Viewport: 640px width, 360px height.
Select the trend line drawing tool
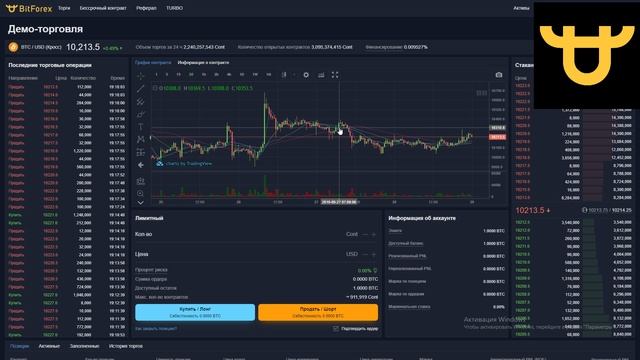click(140, 89)
